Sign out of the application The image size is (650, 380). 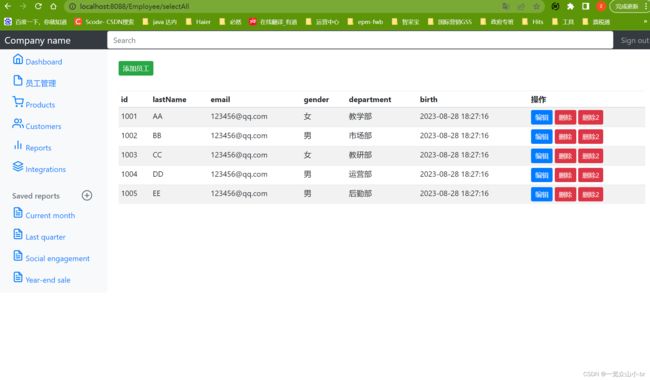pos(635,40)
